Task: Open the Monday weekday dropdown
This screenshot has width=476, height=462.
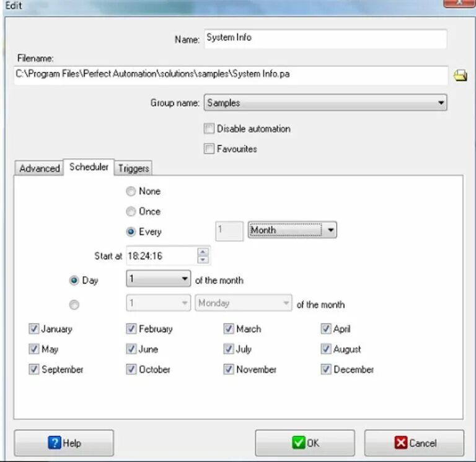Action: pyautogui.click(x=243, y=303)
